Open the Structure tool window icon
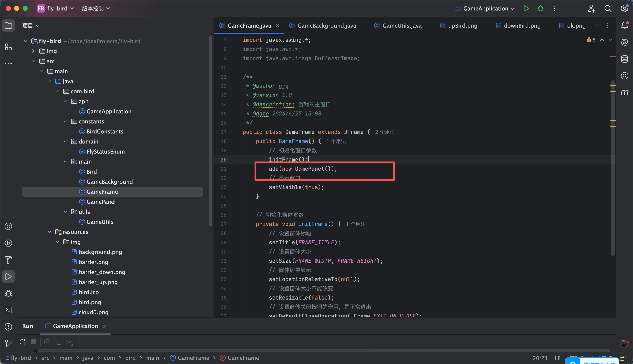The image size is (633, 364). click(9, 47)
